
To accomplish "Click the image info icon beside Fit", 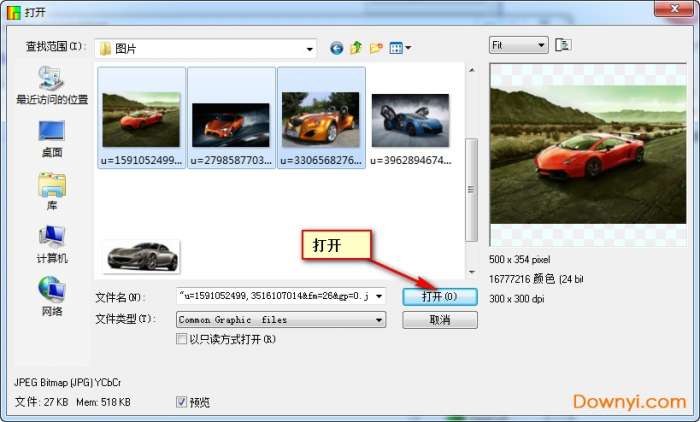I will click(562, 45).
